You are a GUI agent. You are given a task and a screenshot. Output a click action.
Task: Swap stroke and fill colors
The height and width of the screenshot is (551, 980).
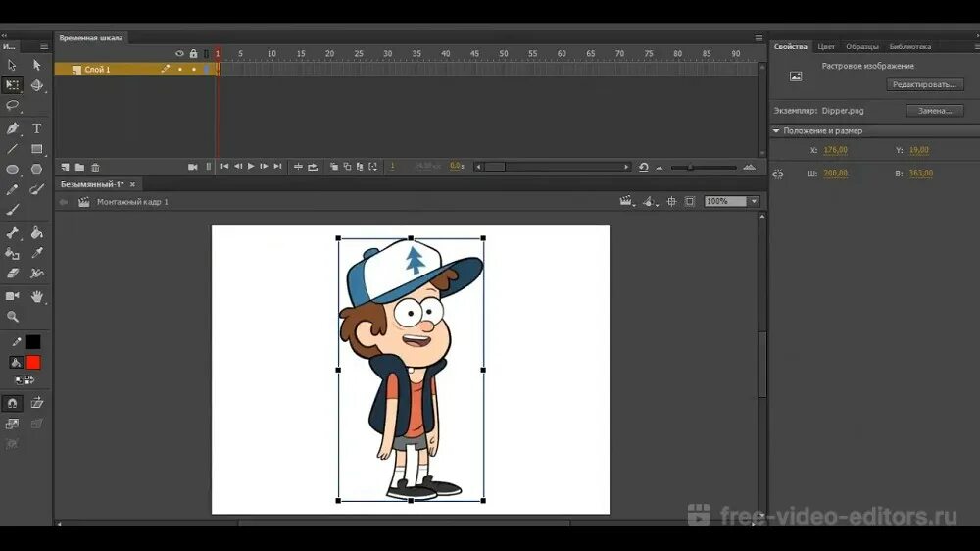pyautogui.click(x=30, y=380)
